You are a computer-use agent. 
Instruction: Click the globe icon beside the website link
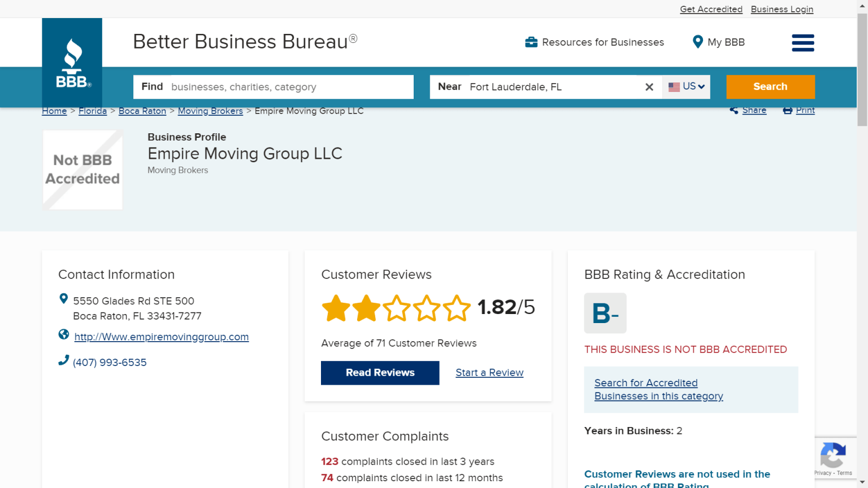pyautogui.click(x=63, y=334)
